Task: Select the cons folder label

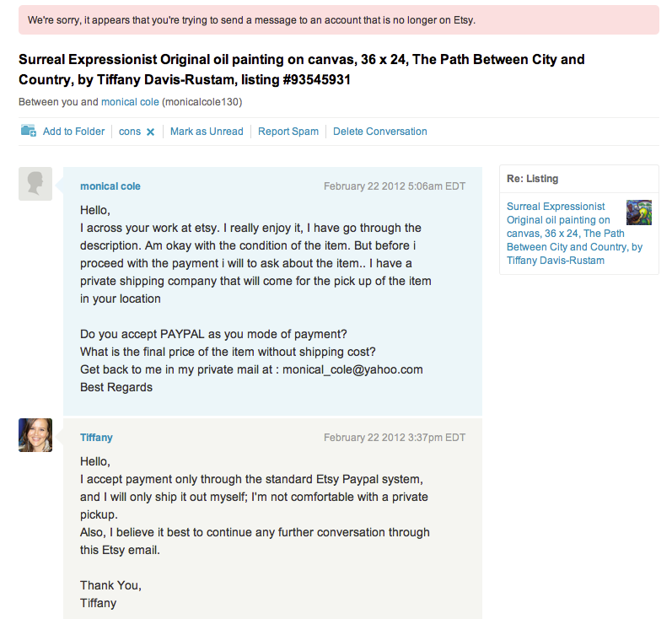Action: (x=130, y=132)
